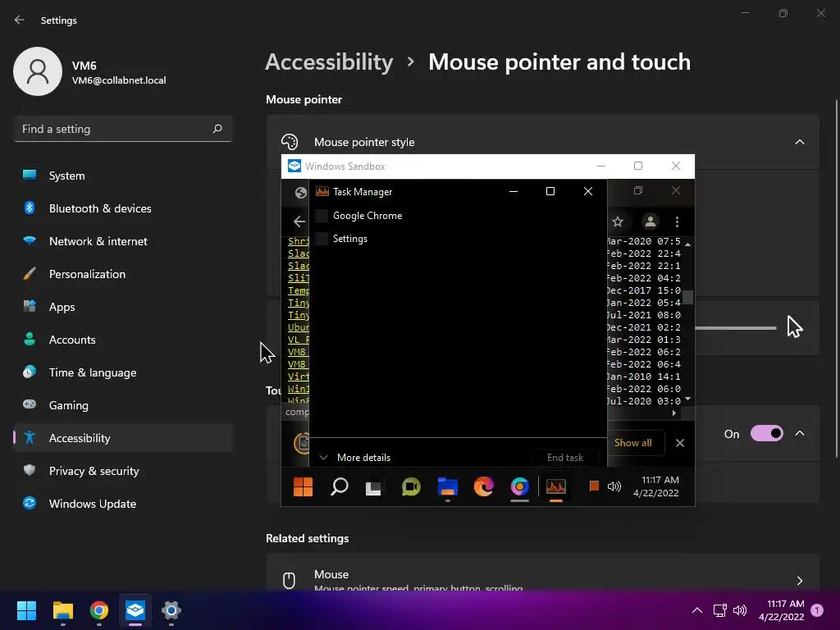
Task: Open Search on the sandbox taskbar
Action: 339,487
